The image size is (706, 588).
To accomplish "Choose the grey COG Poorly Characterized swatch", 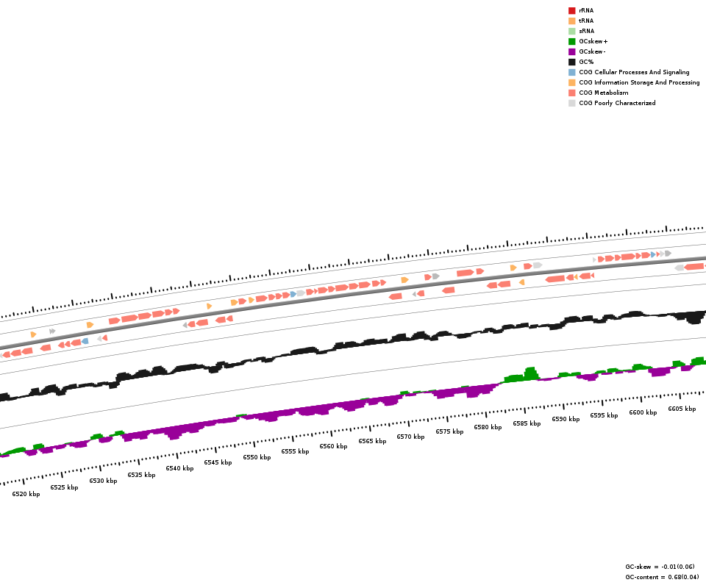I will 571,103.
